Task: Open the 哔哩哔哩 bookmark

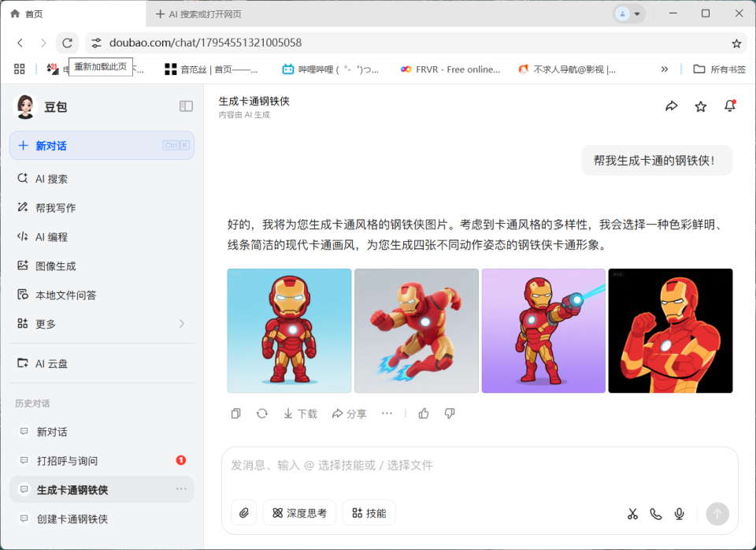Action: 331,69
